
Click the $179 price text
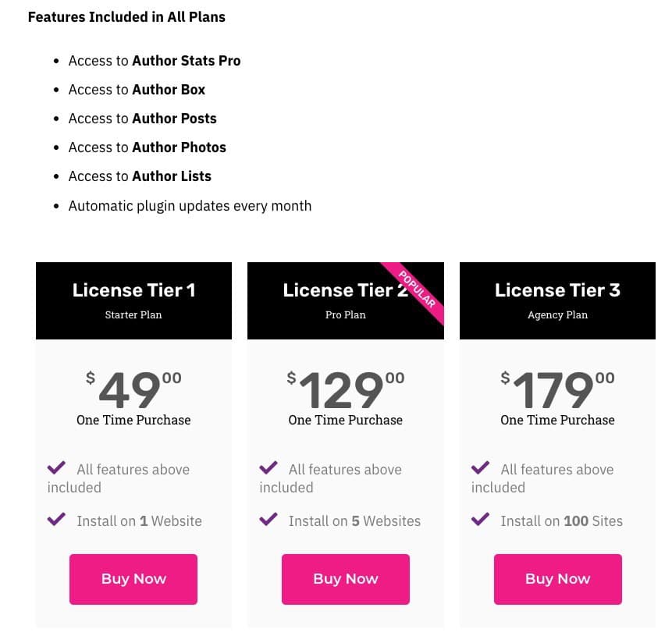557,389
